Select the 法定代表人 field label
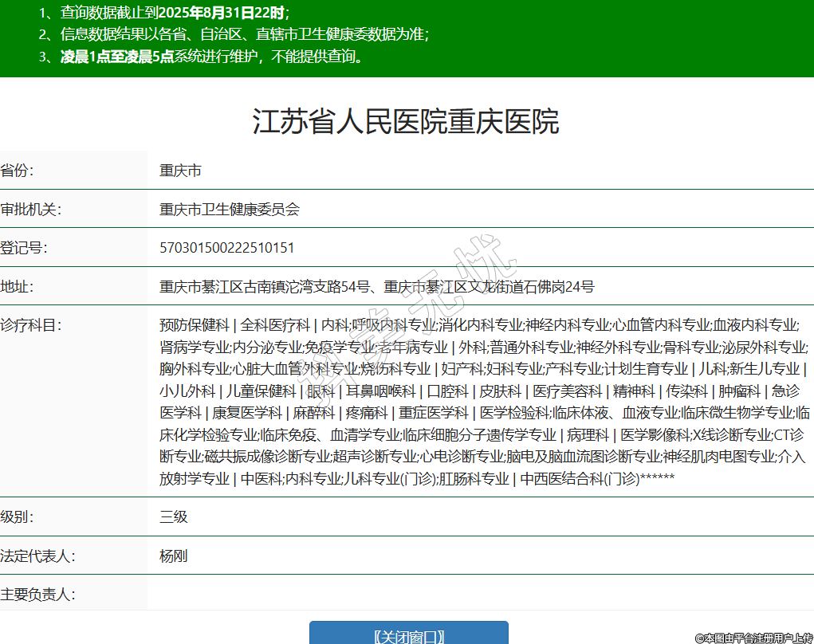Viewport: 814px width, 644px height. (x=38, y=556)
